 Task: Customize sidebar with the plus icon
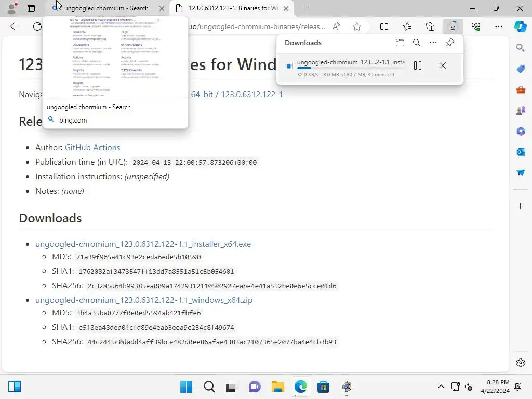[520, 206]
